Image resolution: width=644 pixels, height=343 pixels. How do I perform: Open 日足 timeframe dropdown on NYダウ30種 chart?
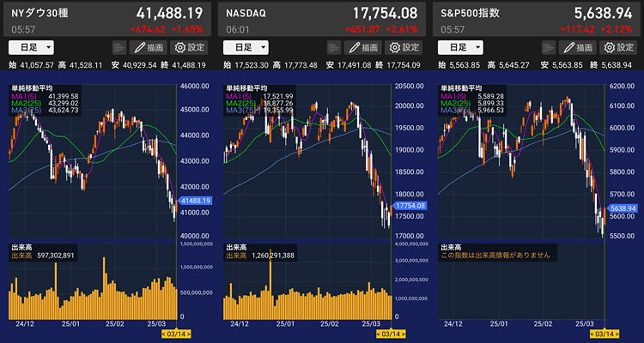pyautogui.click(x=31, y=48)
